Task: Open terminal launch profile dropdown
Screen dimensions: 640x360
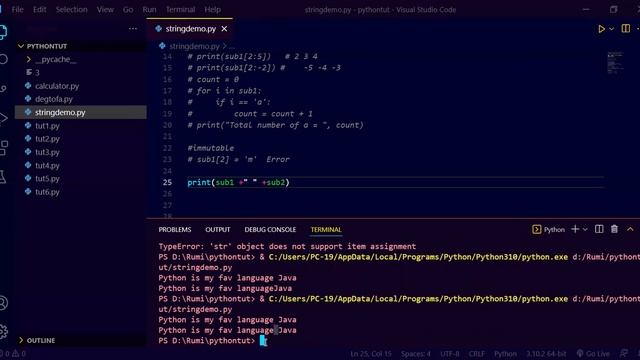Action: (585, 229)
